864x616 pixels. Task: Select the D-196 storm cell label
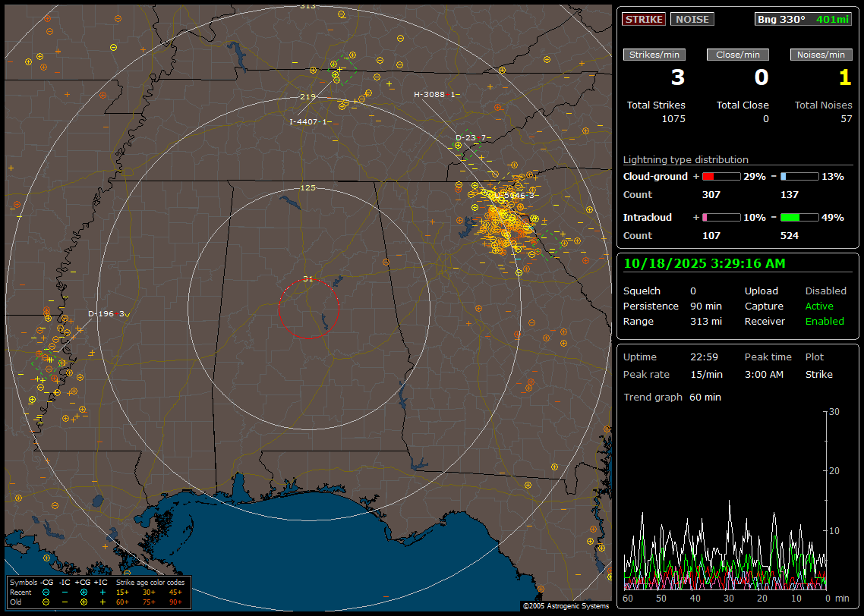click(x=106, y=314)
